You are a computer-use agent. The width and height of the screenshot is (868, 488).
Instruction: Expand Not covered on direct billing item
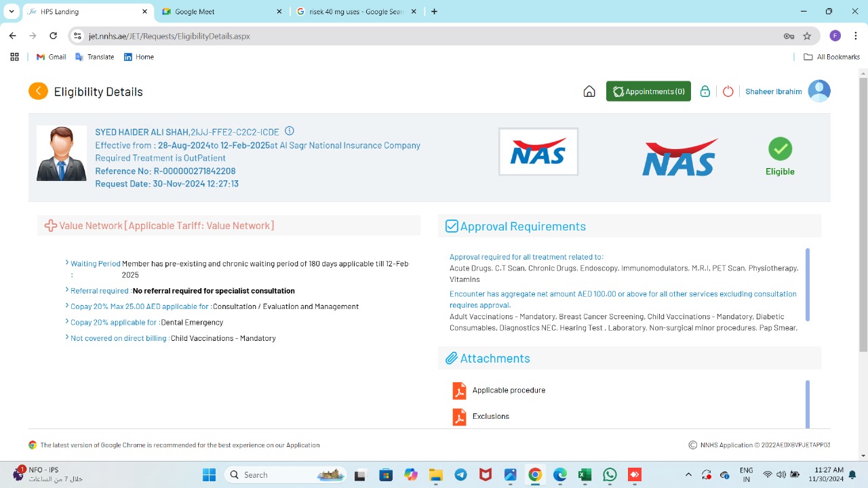pyautogui.click(x=67, y=338)
